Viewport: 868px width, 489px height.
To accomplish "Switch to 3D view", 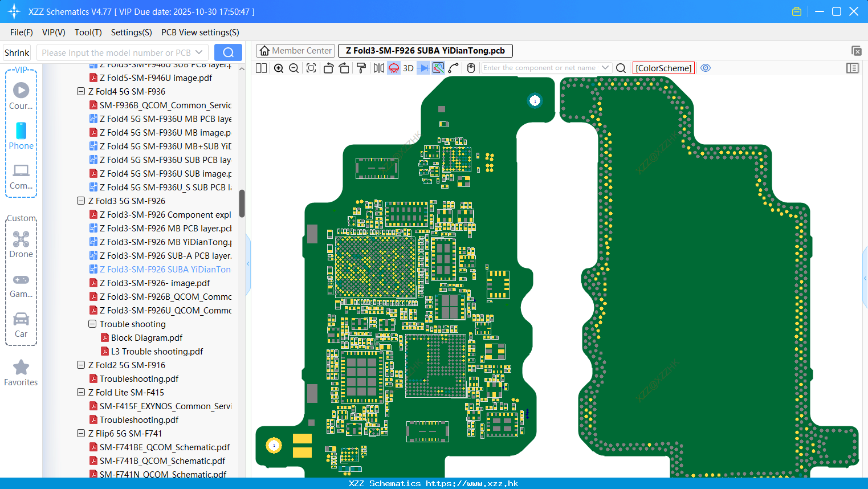I will (408, 68).
